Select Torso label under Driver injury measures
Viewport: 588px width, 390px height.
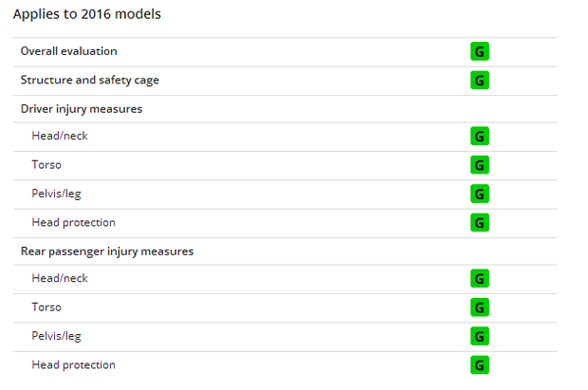(46, 165)
